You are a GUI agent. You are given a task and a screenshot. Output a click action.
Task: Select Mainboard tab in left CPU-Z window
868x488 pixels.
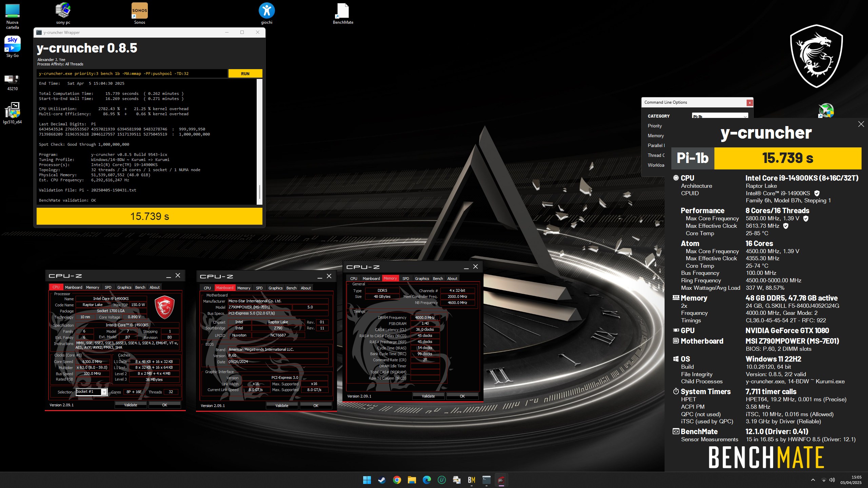click(x=74, y=287)
